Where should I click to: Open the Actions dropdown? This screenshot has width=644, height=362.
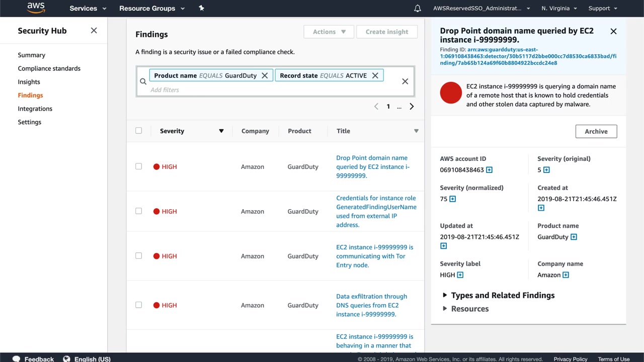pos(329,32)
